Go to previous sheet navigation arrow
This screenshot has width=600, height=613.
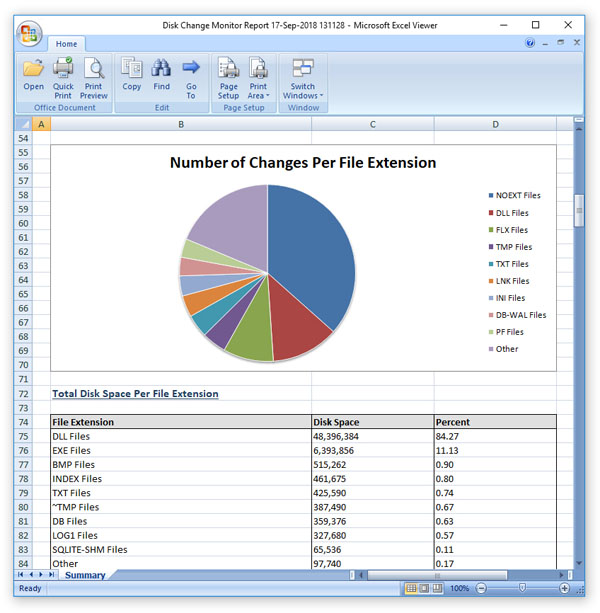[31, 575]
